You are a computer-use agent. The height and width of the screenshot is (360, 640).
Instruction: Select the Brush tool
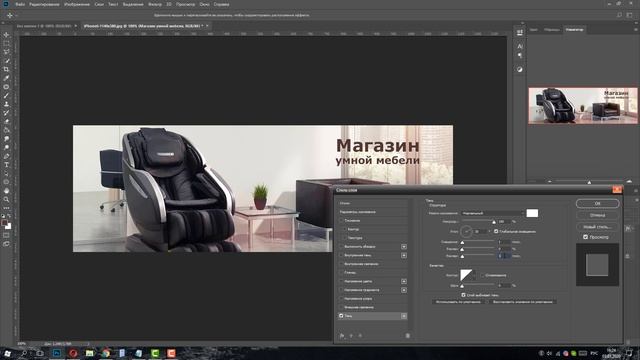[6, 96]
